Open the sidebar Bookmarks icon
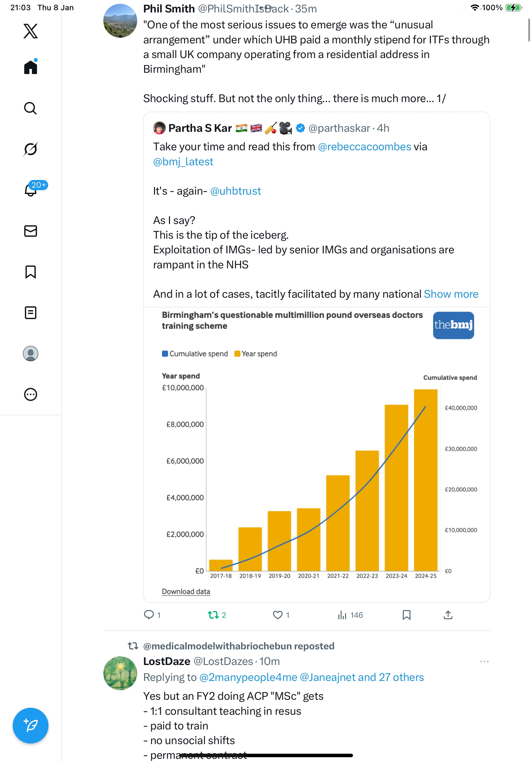The width and height of the screenshot is (532, 762). (31, 272)
